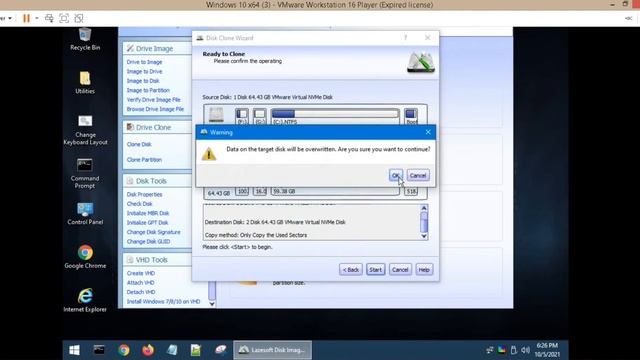This screenshot has height=360, width=640.
Task: Click the network icon in system tray
Action: 489,350
